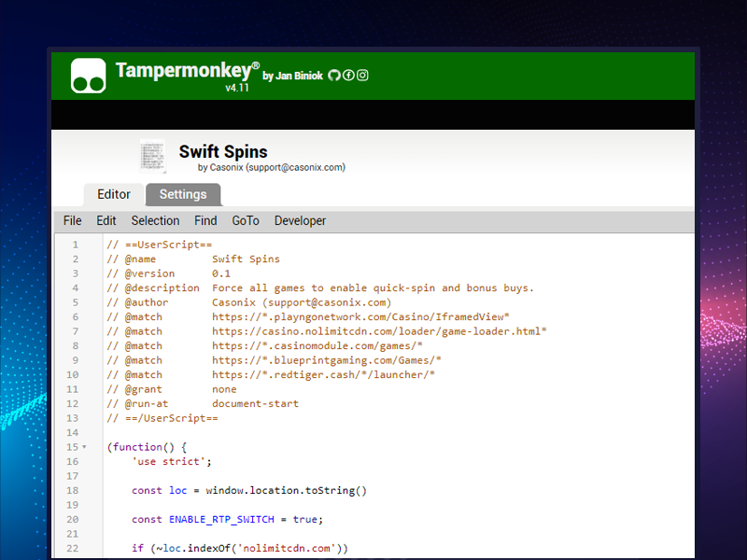Image resolution: width=747 pixels, height=560 pixels.
Task: Collapse the function block at line 15
Action: pos(85,448)
